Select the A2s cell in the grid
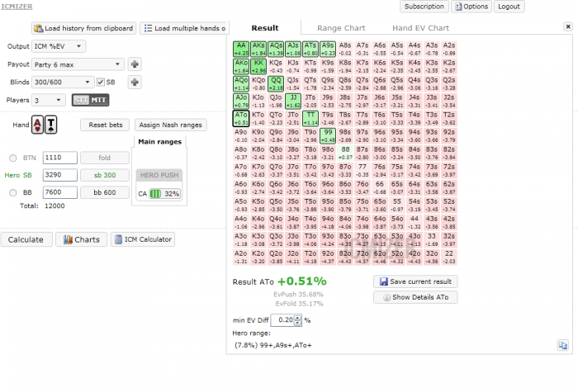 [x=449, y=49]
